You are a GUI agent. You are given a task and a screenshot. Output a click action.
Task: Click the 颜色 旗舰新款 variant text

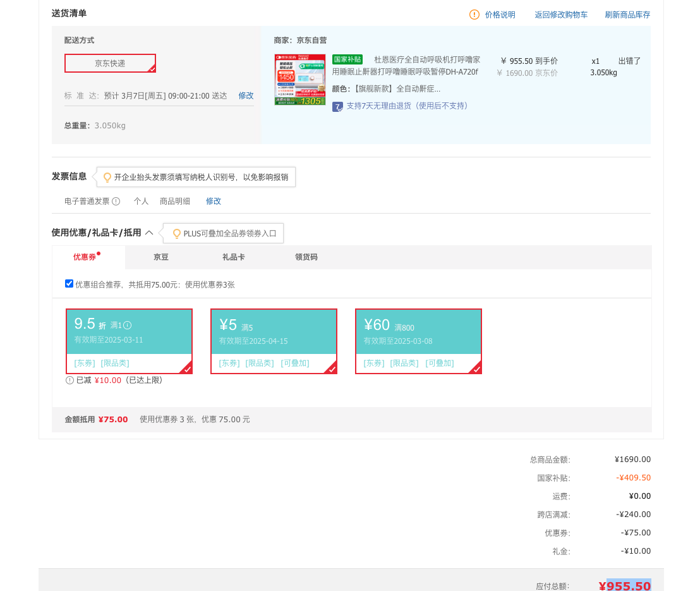386,89
